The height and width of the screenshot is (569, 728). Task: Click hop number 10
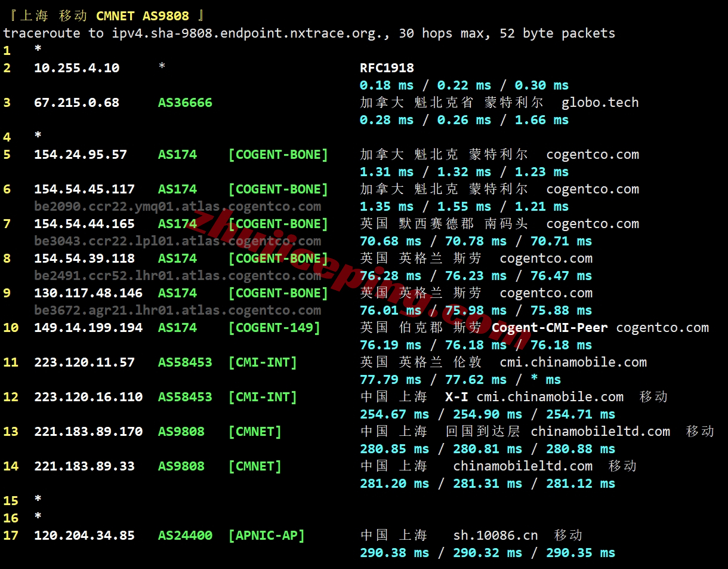(11, 328)
